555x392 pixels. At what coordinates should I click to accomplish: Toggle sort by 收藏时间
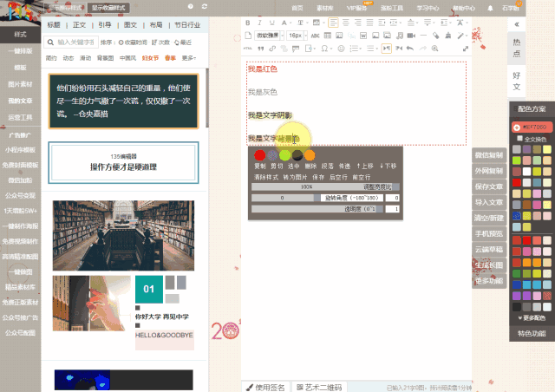pyautogui.click(x=133, y=42)
